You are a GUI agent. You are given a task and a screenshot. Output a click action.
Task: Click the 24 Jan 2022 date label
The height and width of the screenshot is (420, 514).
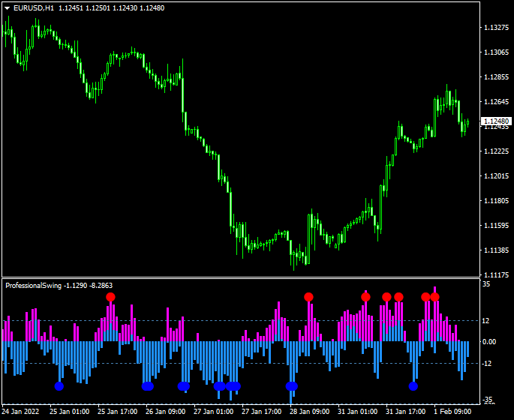[20, 412]
